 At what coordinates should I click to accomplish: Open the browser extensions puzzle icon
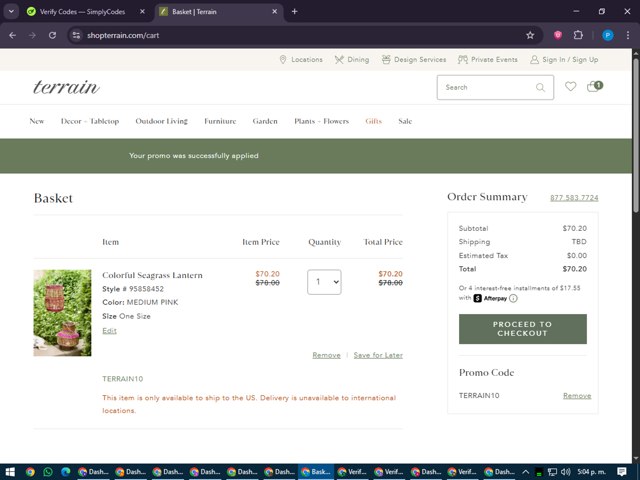578,36
